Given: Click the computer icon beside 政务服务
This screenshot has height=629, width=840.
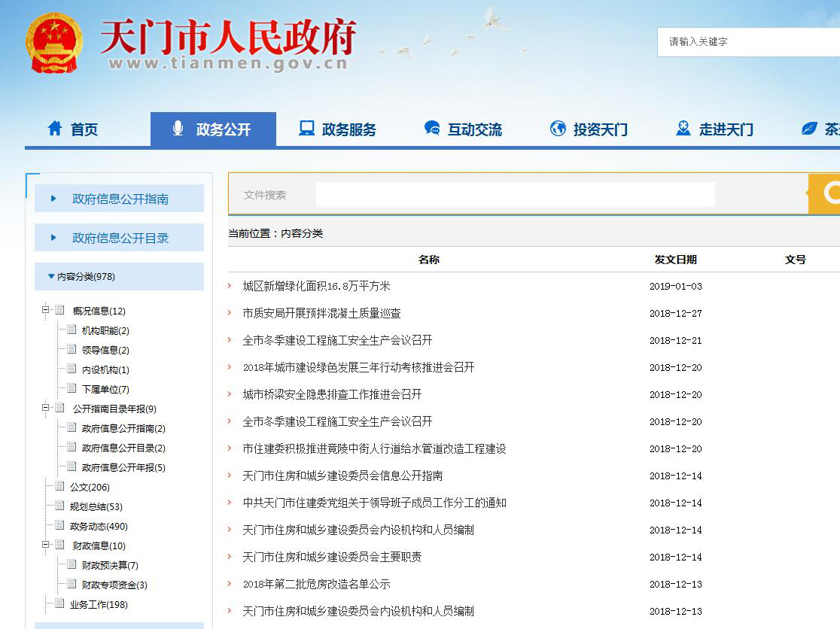Looking at the screenshot, I should click(306, 129).
